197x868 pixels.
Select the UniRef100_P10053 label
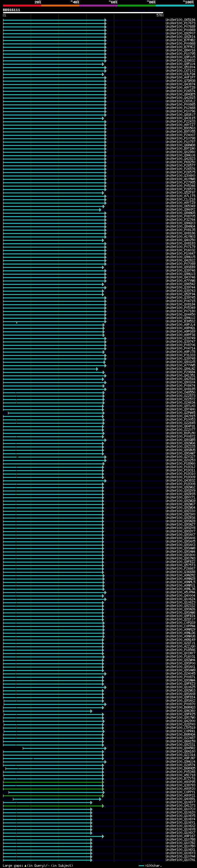tap(180, 419)
